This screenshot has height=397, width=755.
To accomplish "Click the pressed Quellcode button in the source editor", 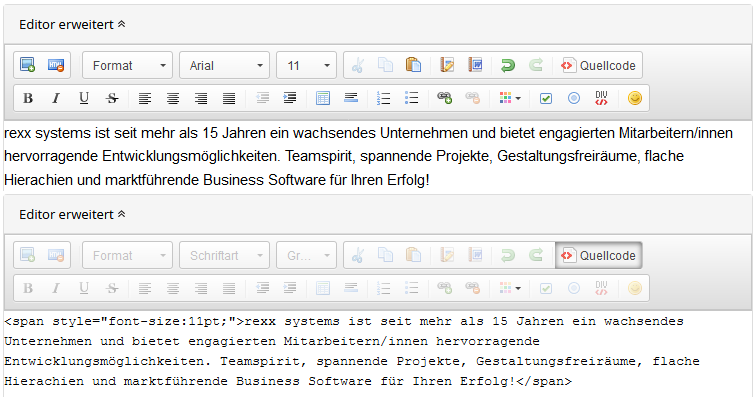I will [x=599, y=255].
